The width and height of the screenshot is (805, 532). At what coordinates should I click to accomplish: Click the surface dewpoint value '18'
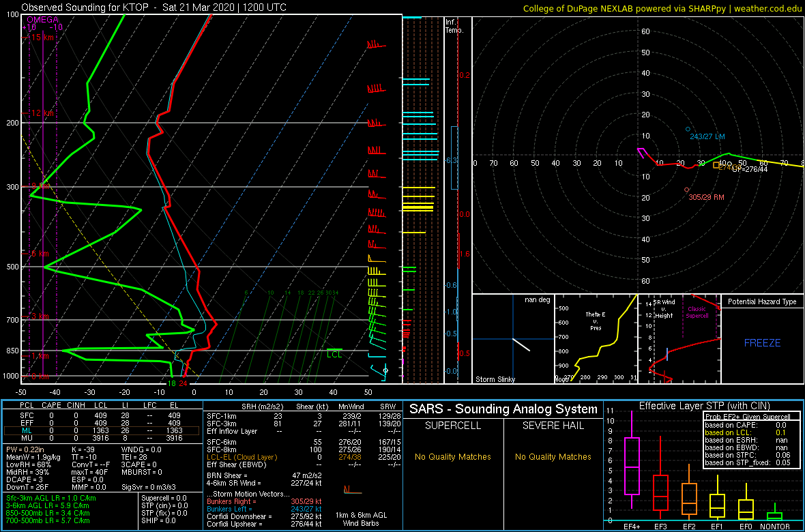[x=173, y=383]
